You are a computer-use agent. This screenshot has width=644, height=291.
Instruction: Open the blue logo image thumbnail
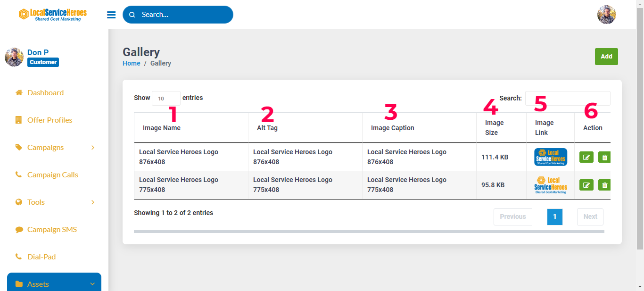(x=550, y=157)
